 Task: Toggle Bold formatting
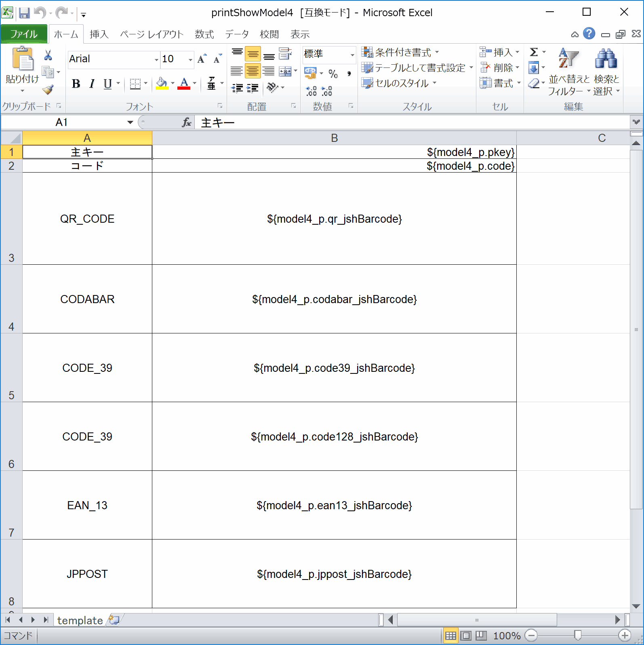[76, 84]
